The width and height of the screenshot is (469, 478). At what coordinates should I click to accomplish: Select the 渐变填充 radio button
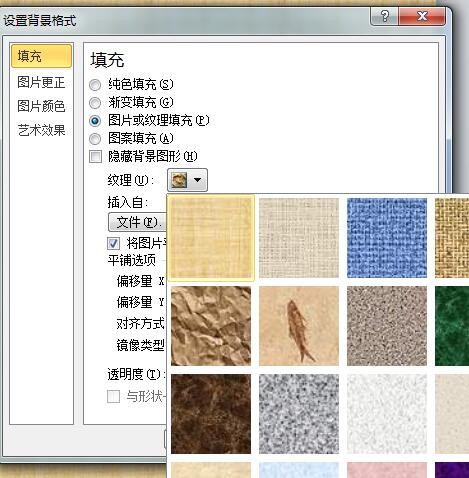tap(95, 103)
